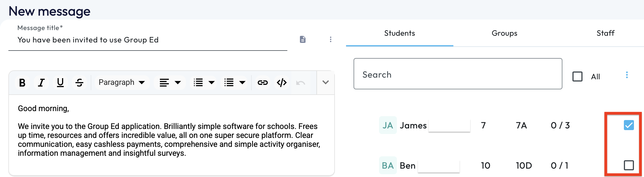The image size is (644, 177).
Task: Tick the All students checkbox
Action: [577, 76]
